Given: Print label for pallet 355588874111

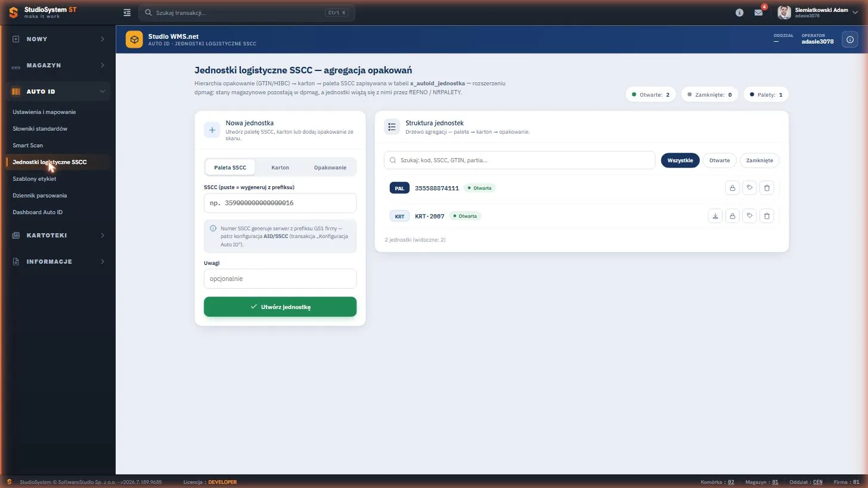Looking at the screenshot, I should pyautogui.click(x=749, y=188).
